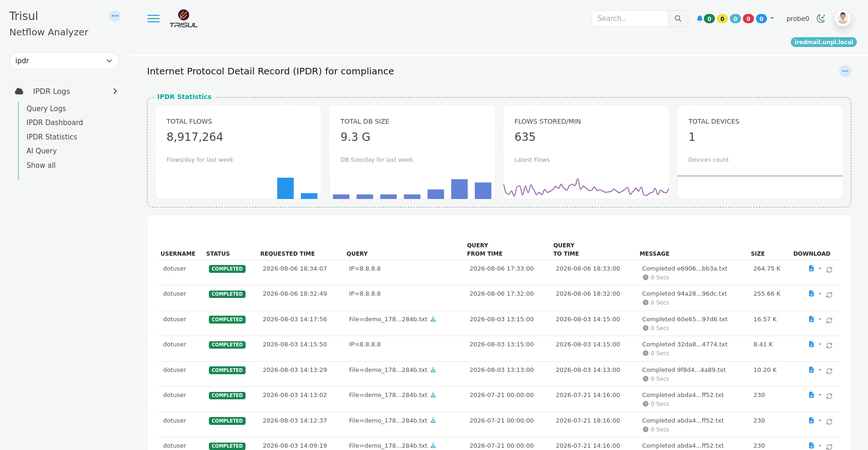Expand the alert counters dropdown caret
Image resolution: width=868 pixels, height=450 pixels.
772,19
